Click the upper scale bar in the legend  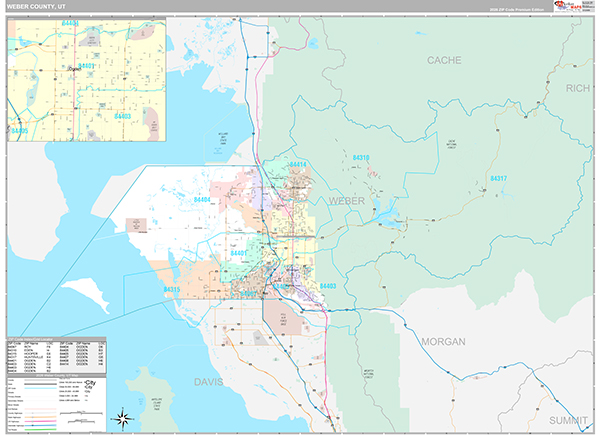[x=82, y=413]
